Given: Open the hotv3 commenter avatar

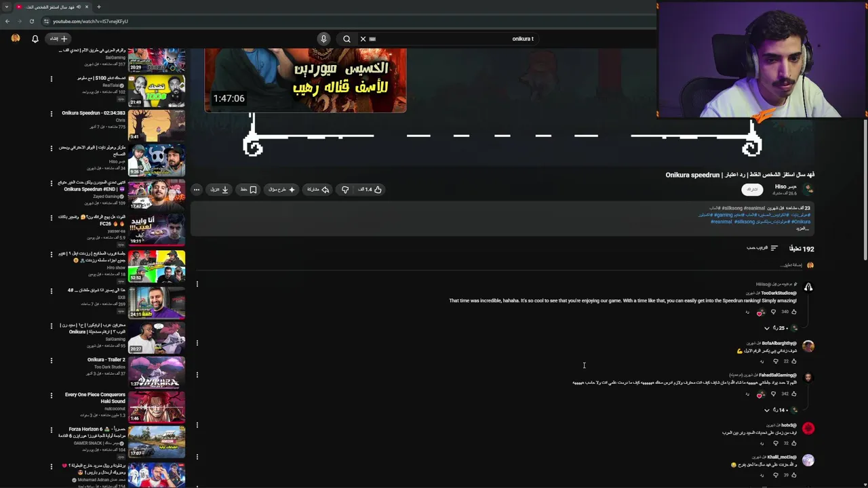Looking at the screenshot, I should pos(808,428).
